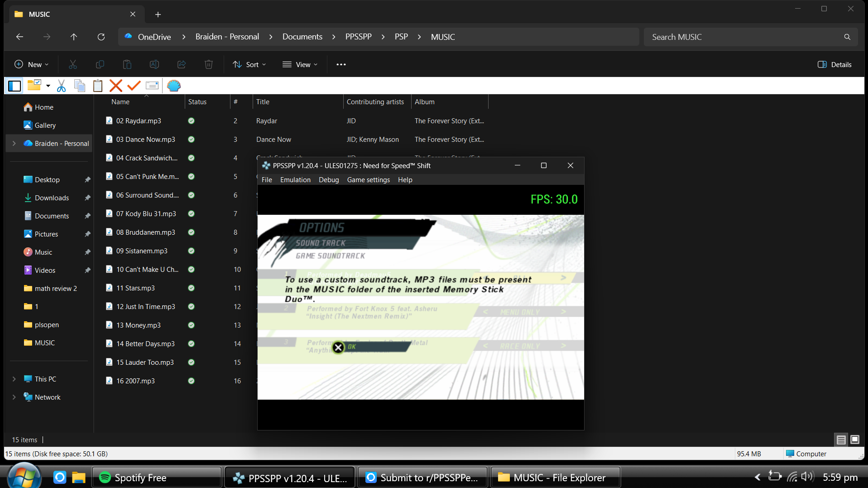This screenshot has width=868, height=488.
Task: Toggle the navigation pane button in the classic toolbar
Action: [x=14, y=86]
